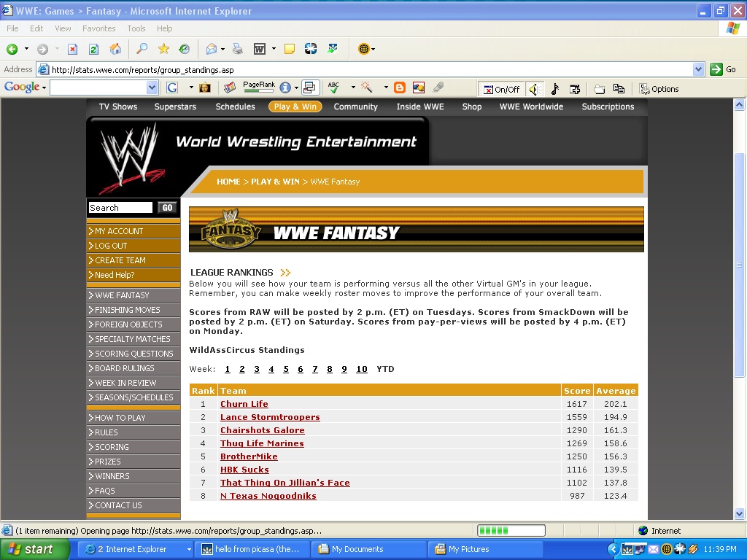Click the copy pages toolbar icon
This screenshot has height=560, width=747.
pyautogui.click(x=619, y=89)
